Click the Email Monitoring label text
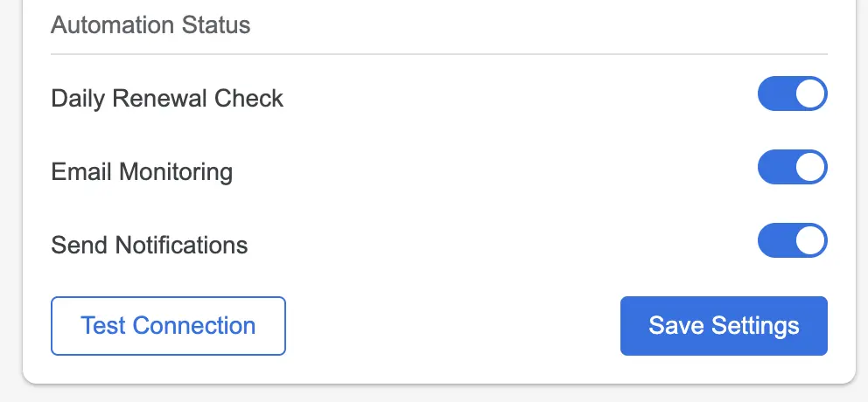Screen dimensions: 868x402 tap(142, 172)
